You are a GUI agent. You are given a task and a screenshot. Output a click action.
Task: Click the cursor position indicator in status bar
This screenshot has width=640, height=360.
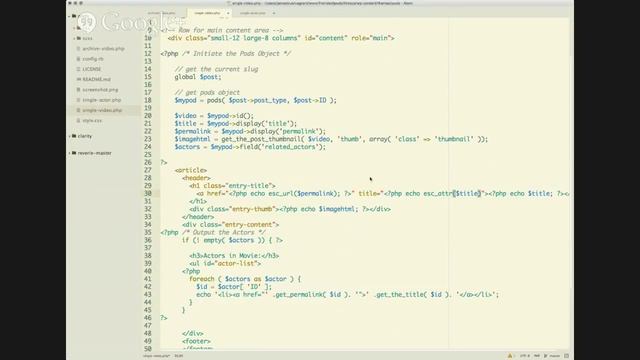coord(179,356)
